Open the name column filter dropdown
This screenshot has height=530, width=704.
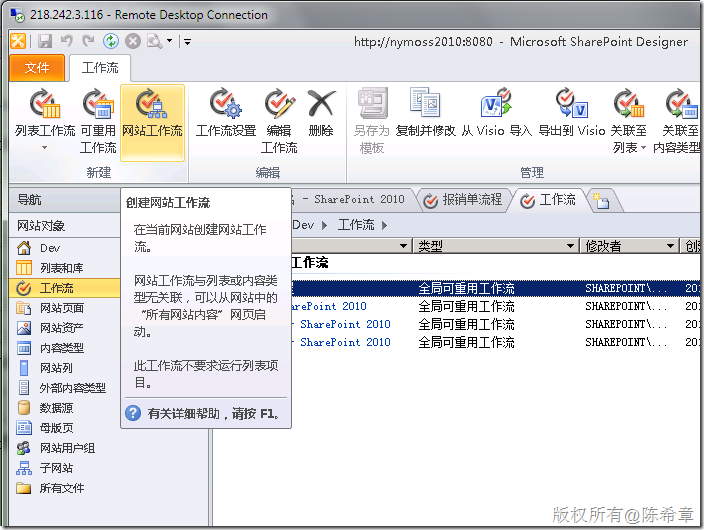click(x=403, y=246)
